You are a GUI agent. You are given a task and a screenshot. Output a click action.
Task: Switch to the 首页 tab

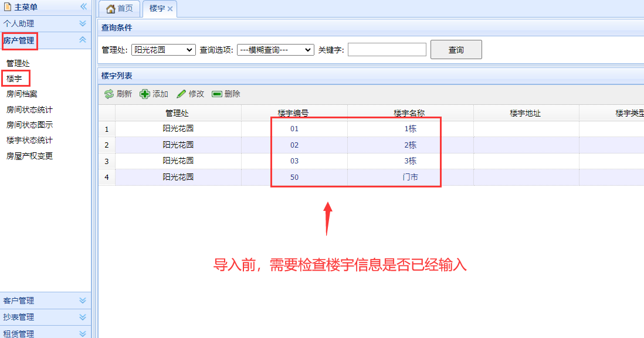pos(120,9)
